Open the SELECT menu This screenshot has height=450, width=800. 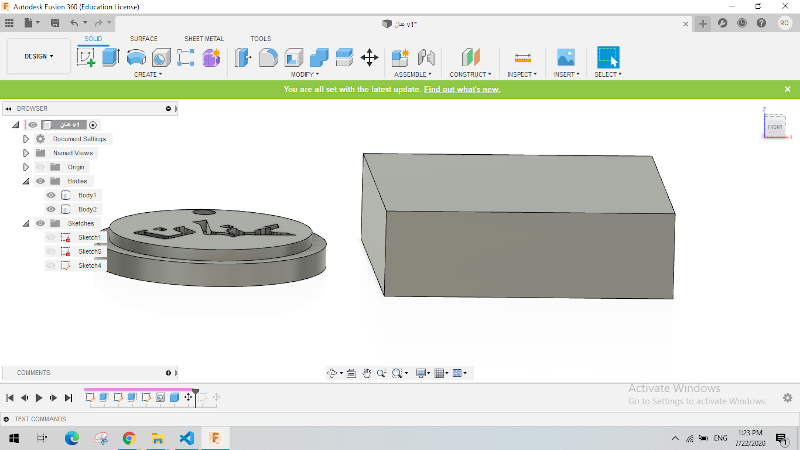coord(608,74)
